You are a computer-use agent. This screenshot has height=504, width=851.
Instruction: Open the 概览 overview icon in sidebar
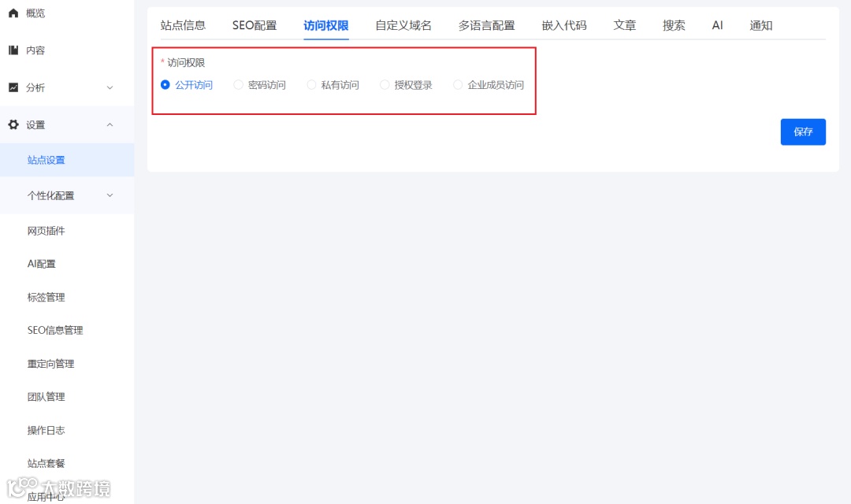click(x=11, y=13)
